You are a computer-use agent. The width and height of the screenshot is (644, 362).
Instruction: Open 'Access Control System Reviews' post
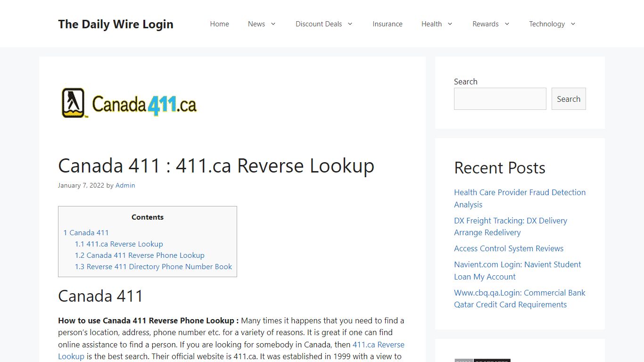[509, 248]
